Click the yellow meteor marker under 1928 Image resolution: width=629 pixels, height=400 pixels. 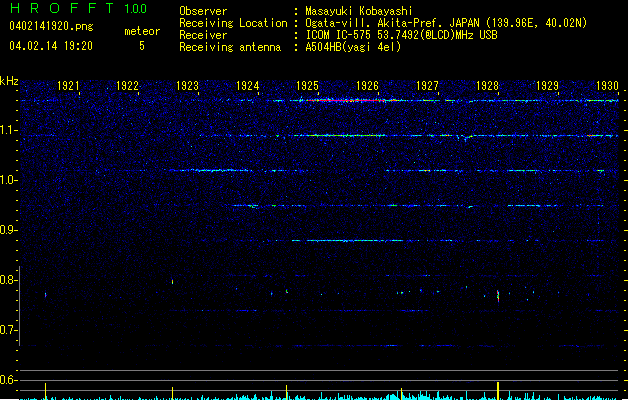click(498, 391)
